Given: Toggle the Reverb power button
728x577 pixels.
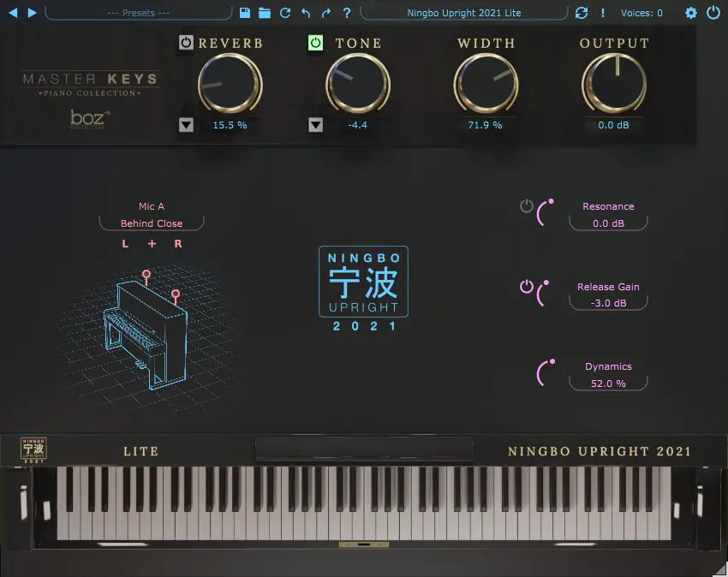Looking at the screenshot, I should pyautogui.click(x=186, y=43).
